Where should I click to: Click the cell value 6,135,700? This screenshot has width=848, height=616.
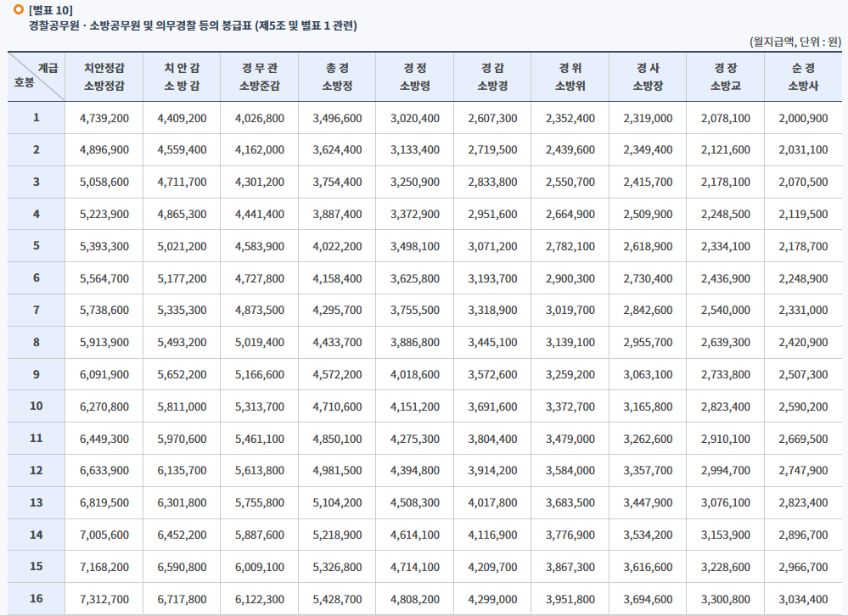(x=182, y=471)
